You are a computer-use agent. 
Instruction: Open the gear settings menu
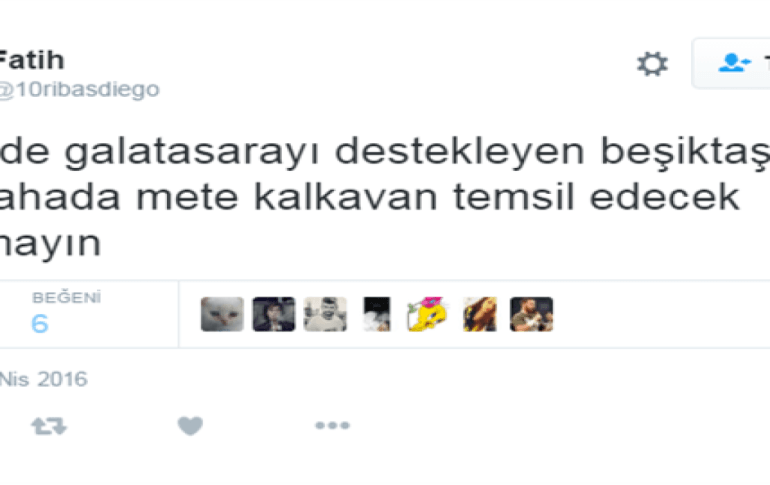(x=652, y=64)
